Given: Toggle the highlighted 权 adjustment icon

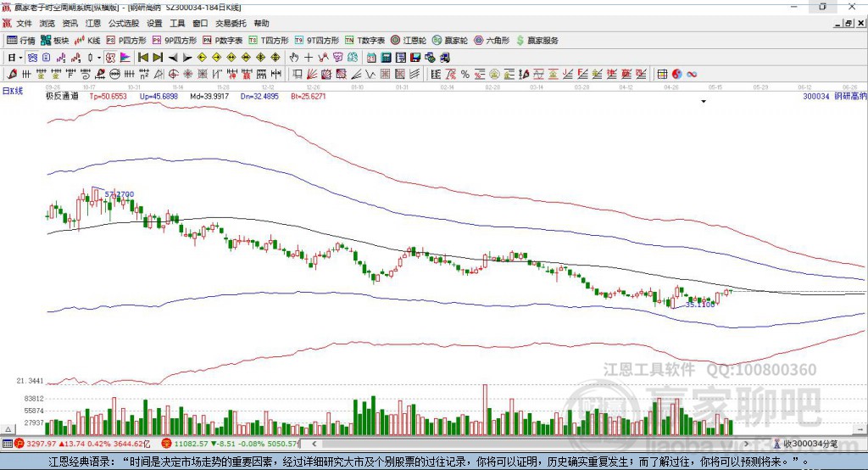Looking at the screenshot, I should click(111, 58).
